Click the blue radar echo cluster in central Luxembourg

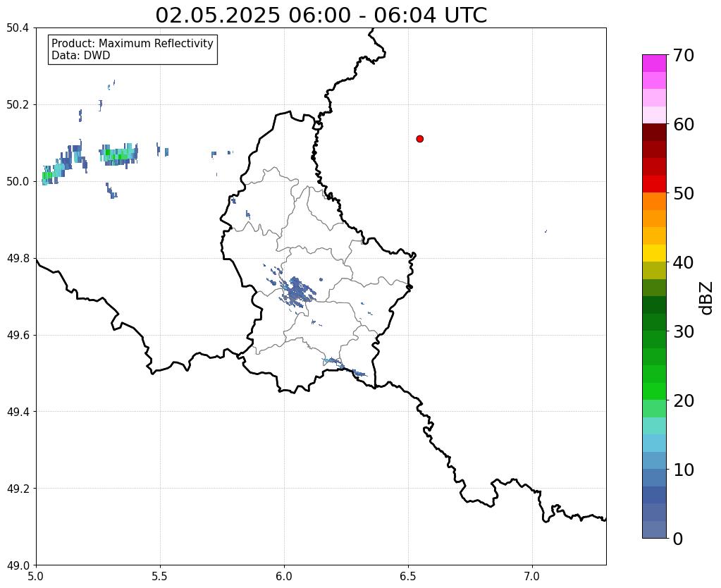(295, 291)
